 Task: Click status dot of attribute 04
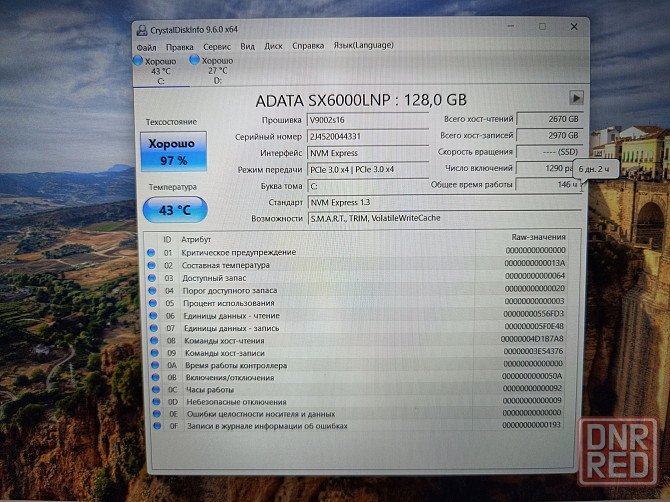coord(152,291)
